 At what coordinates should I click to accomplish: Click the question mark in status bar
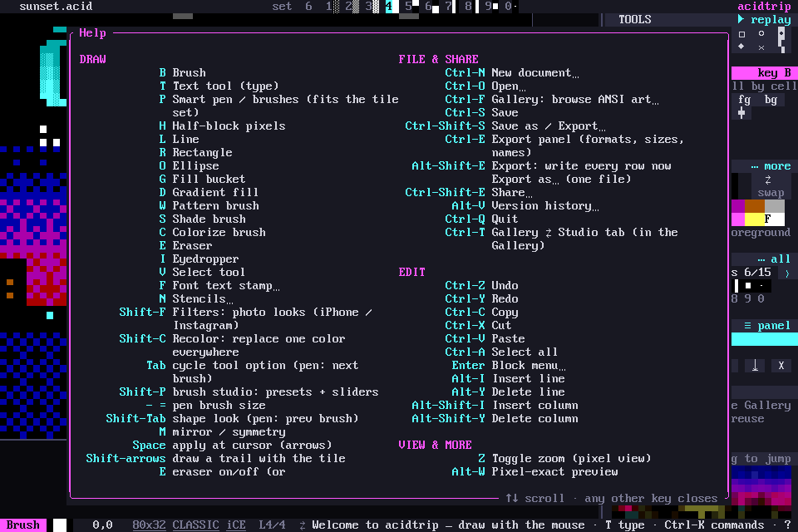[x=788, y=525]
